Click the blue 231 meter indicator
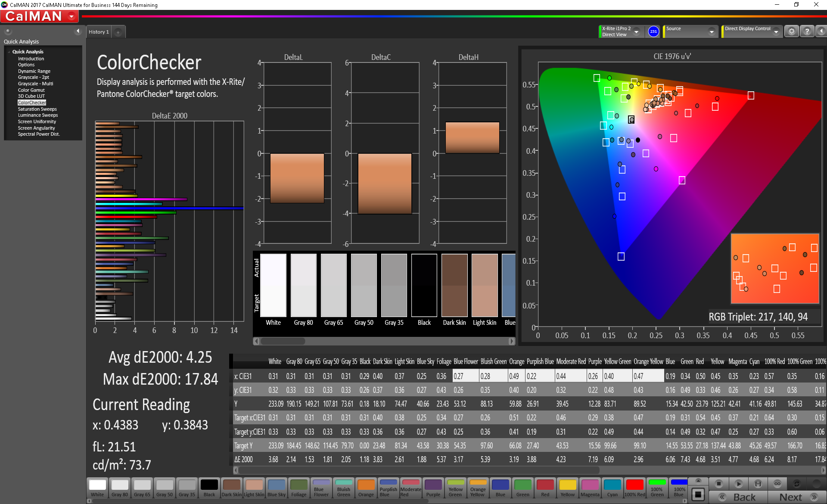Image resolution: width=827 pixels, height=504 pixels. pyautogui.click(x=653, y=31)
